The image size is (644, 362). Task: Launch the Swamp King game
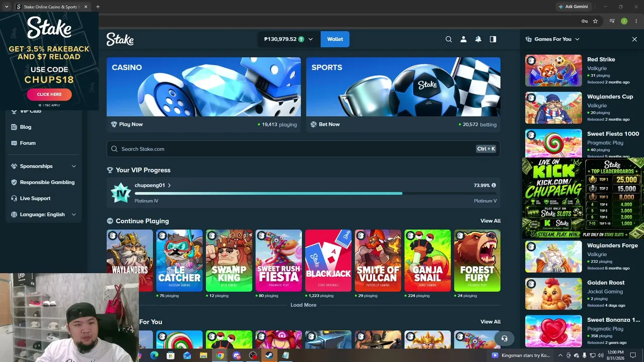[229, 260]
